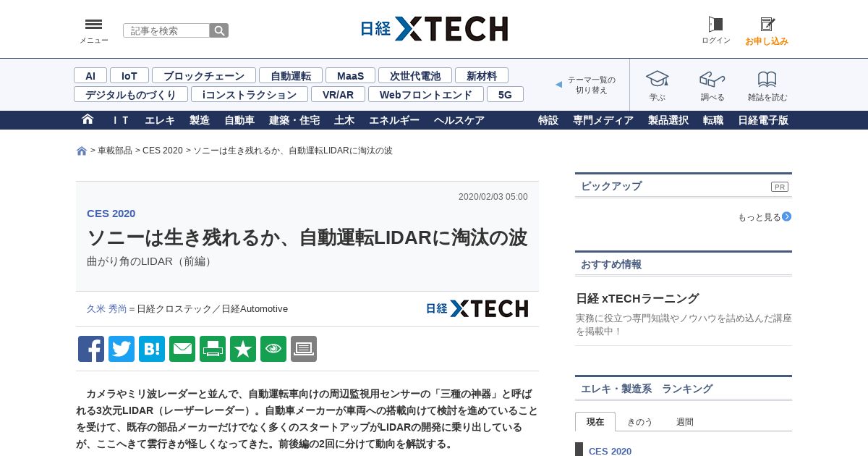This screenshot has width=868, height=456.
Task: Click the green eye watch icon
Action: (x=273, y=349)
